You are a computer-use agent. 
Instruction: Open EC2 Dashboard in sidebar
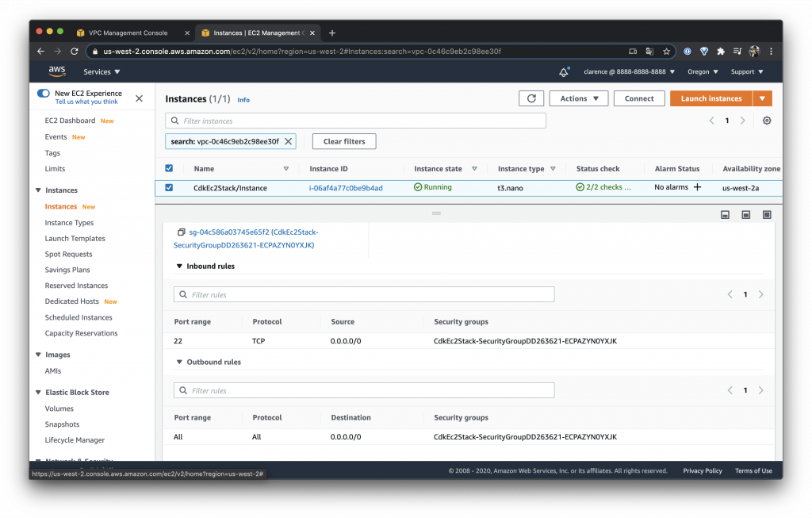(x=70, y=121)
